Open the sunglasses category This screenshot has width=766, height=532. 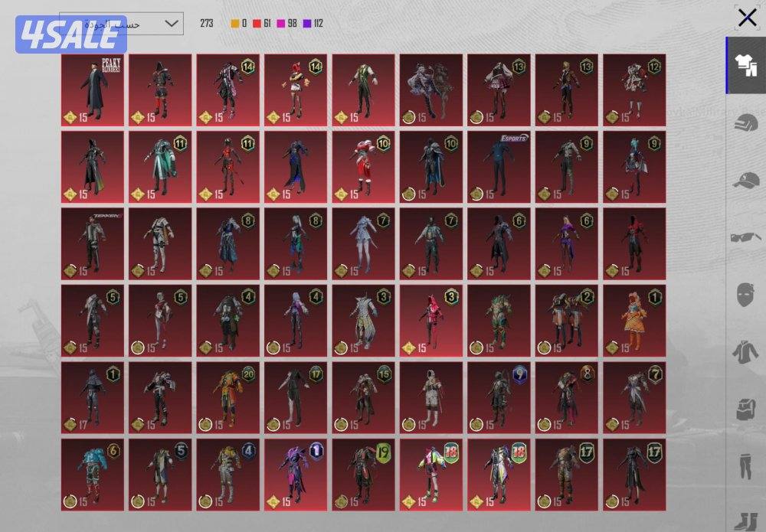tap(746, 237)
